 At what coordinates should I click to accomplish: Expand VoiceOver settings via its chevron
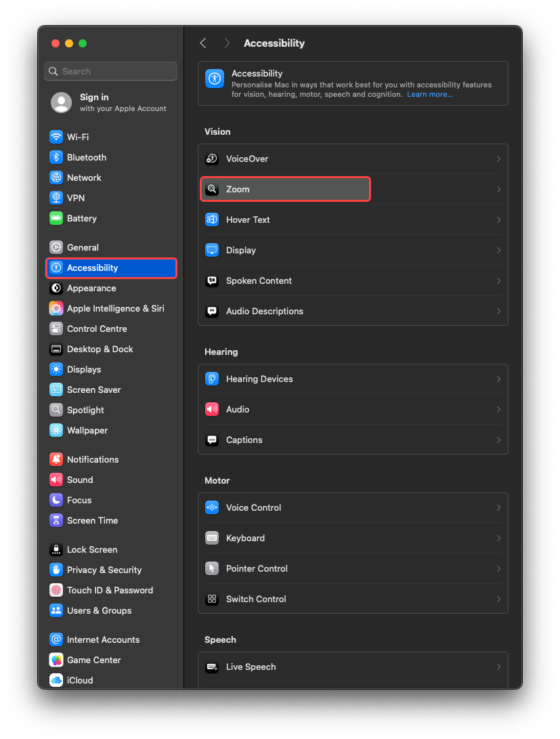498,159
